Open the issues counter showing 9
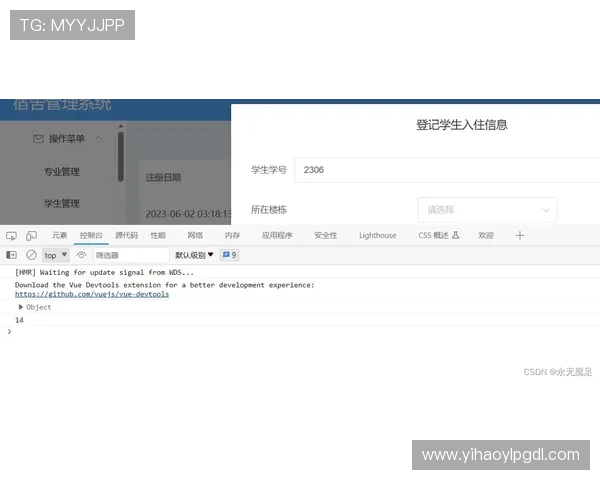The image size is (600, 480). click(229, 255)
